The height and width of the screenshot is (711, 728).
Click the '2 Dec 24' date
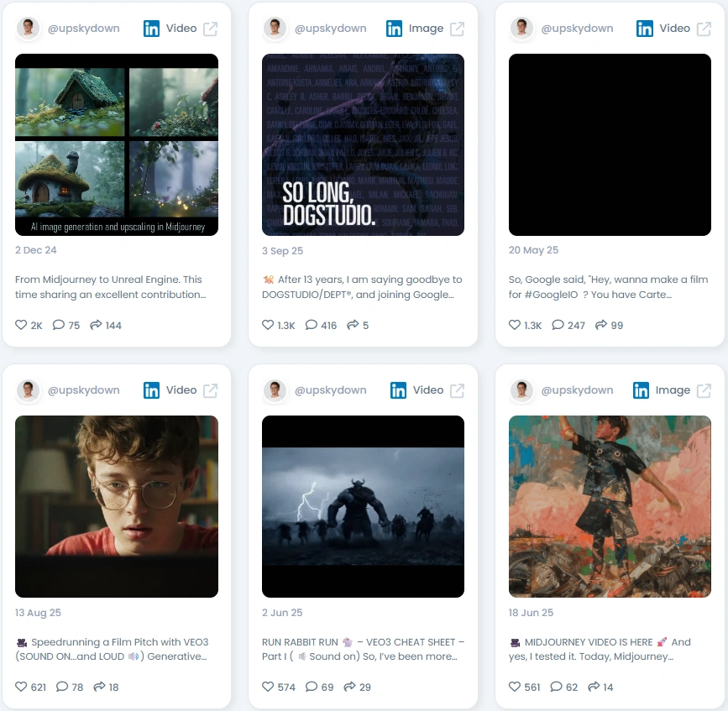(36, 250)
